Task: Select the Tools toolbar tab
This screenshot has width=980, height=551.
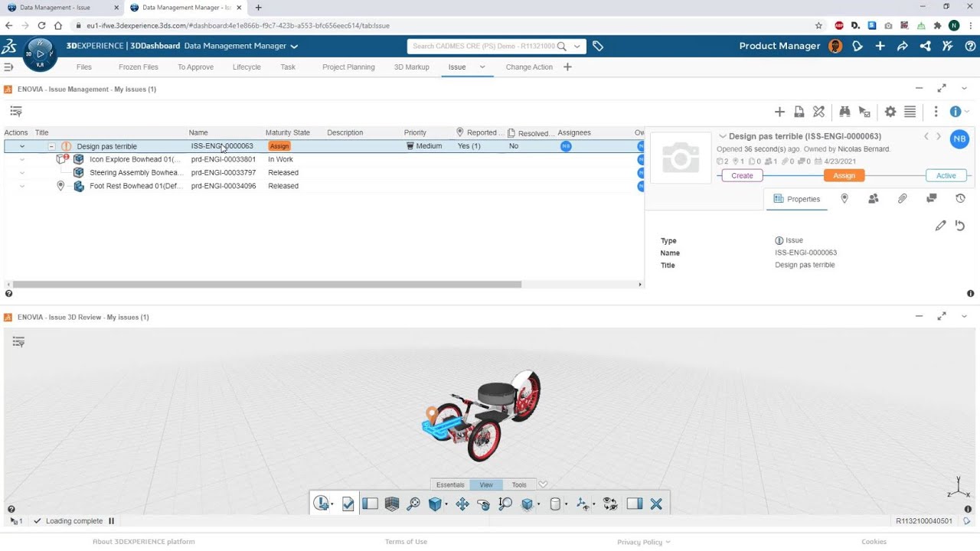Action: pyautogui.click(x=519, y=484)
